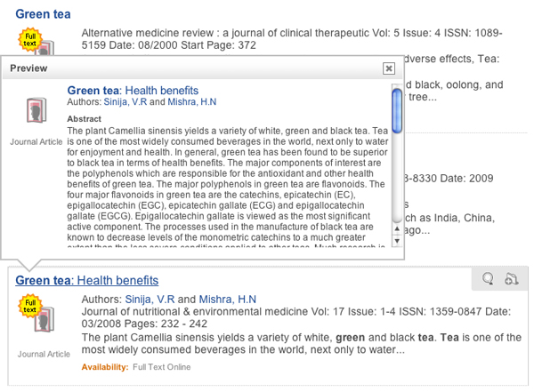Click the icon right of the magnifier
This screenshot has height=392, width=534.
(510, 278)
